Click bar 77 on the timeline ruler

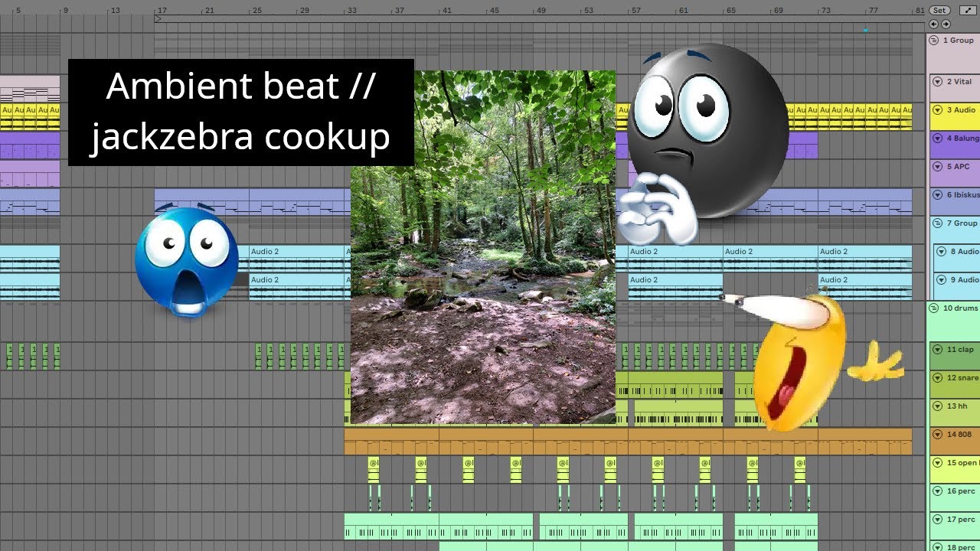874,11
